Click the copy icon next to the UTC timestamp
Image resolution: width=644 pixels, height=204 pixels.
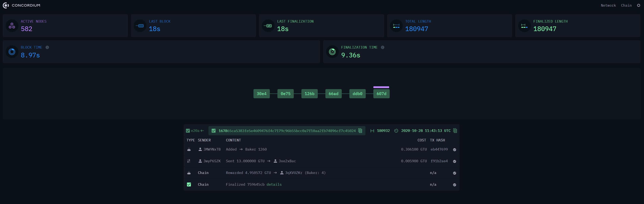point(455,131)
